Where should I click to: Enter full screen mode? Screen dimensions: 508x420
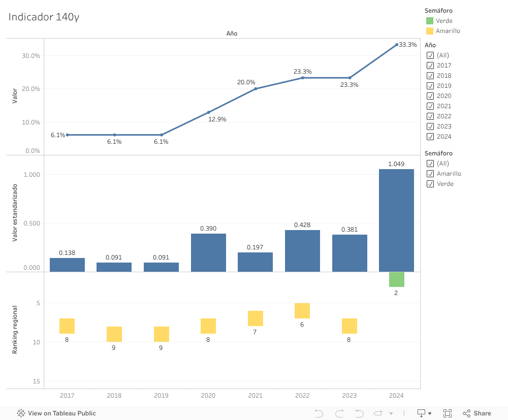click(x=448, y=413)
